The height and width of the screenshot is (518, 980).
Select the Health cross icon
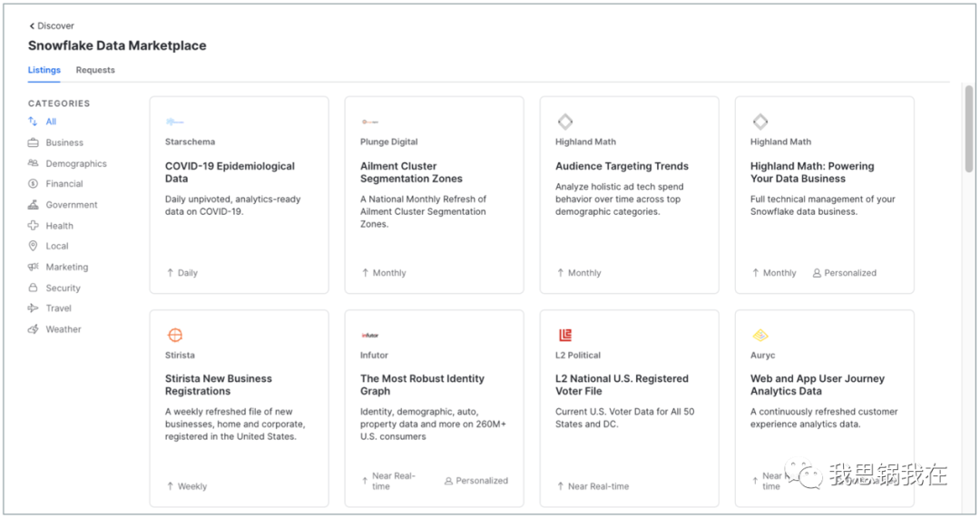(34, 226)
